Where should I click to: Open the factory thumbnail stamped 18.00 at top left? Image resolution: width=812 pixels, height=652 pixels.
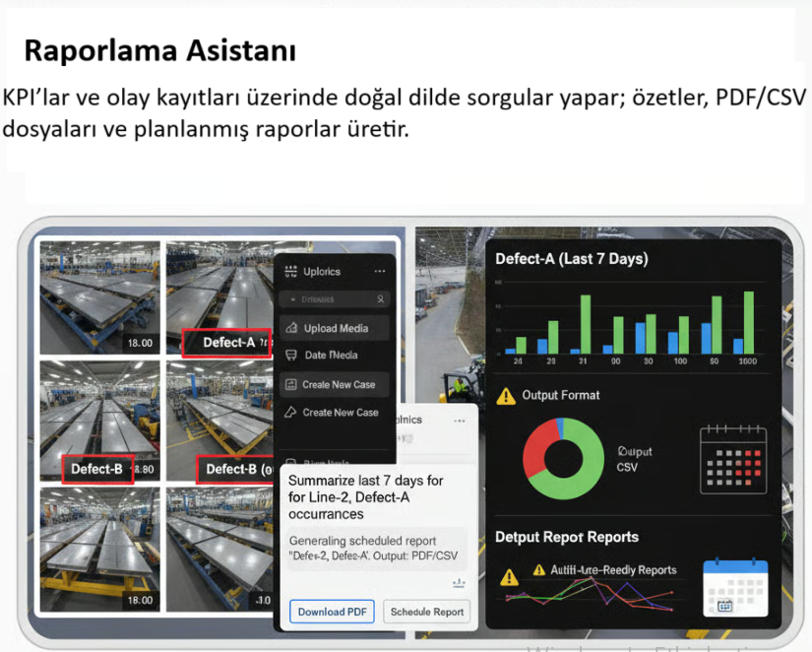click(100, 297)
